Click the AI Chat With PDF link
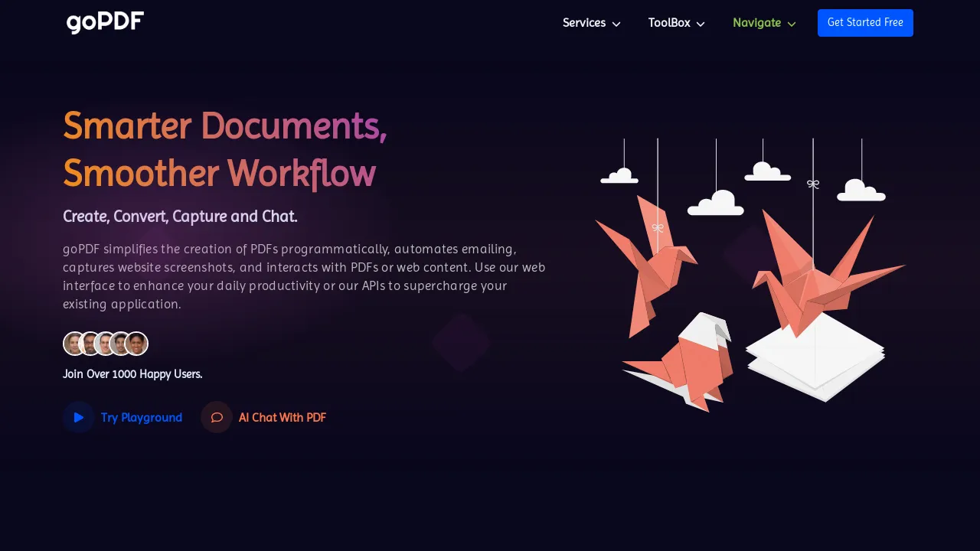 tap(282, 417)
